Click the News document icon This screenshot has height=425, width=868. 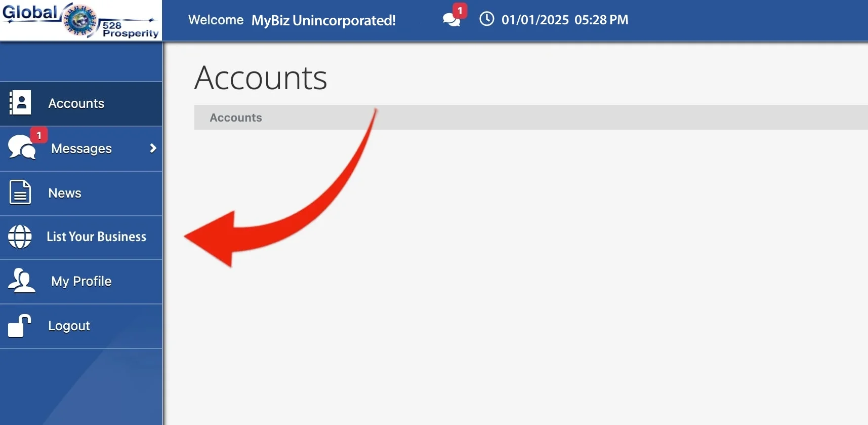coord(20,192)
